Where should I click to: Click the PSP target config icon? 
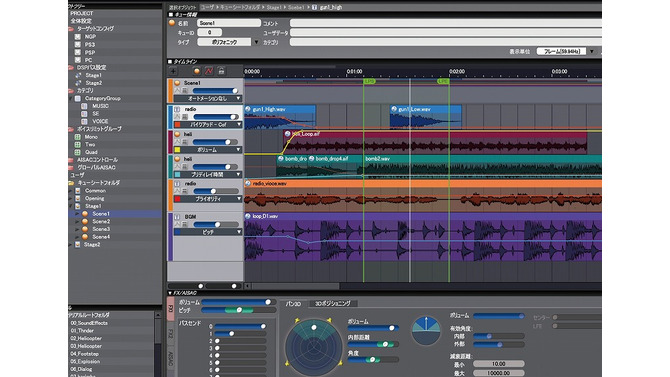(78, 52)
